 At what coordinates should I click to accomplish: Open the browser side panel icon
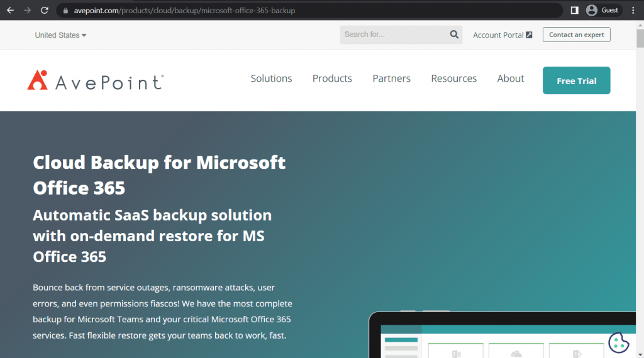[574, 10]
